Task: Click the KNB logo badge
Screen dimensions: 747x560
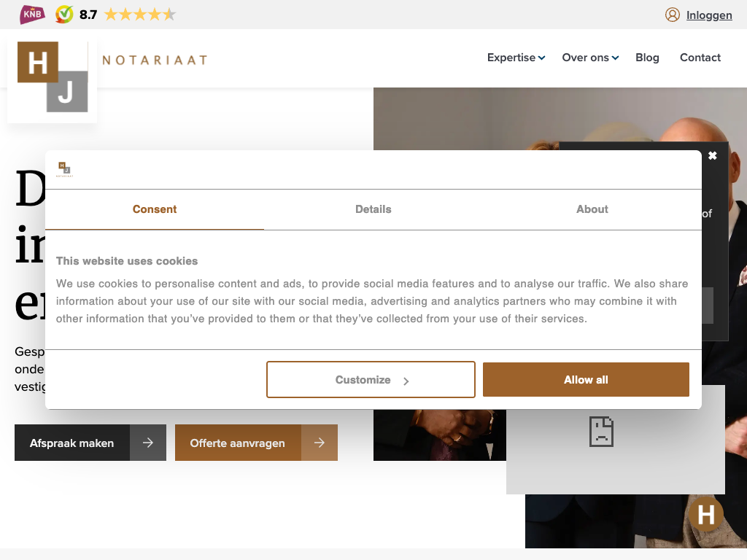Action: (31, 14)
